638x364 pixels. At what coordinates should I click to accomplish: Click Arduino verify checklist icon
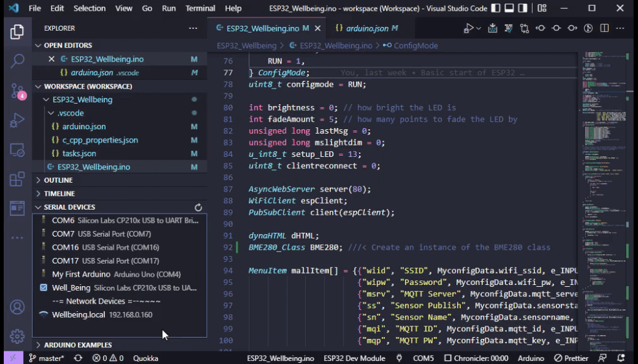click(509, 28)
